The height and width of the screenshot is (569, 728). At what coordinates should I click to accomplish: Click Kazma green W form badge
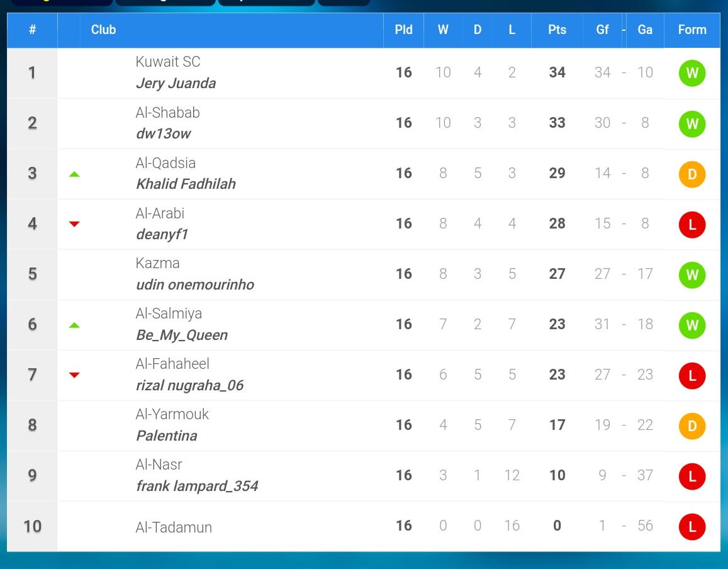(x=692, y=275)
